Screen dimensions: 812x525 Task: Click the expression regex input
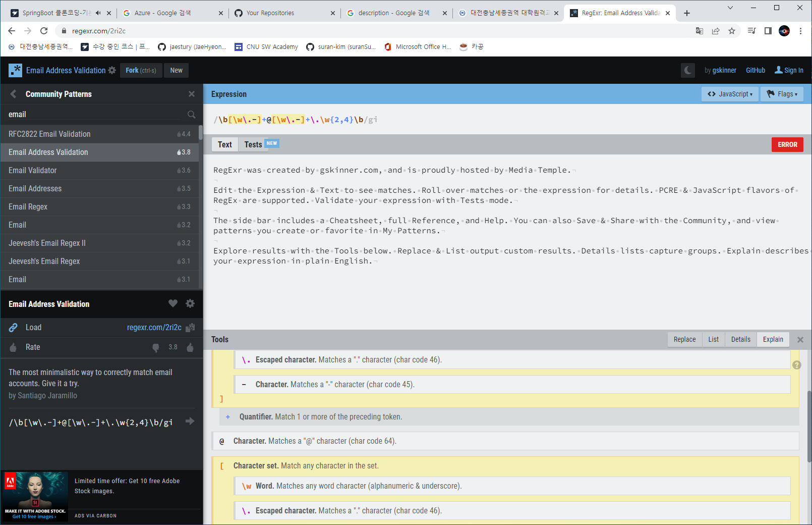coord(506,120)
